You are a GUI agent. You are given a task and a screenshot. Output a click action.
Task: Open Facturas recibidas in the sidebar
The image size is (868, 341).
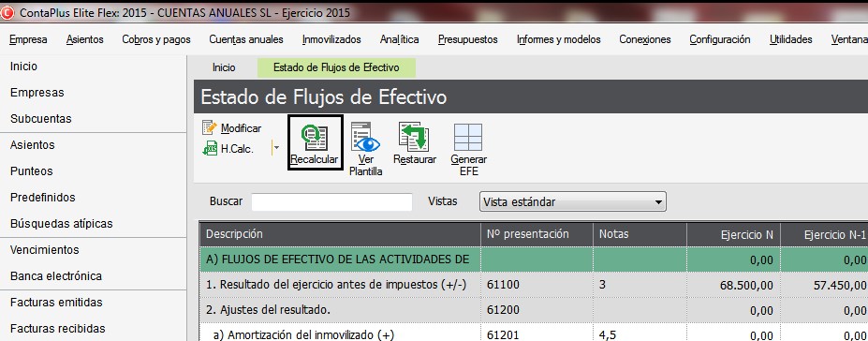[57, 328]
